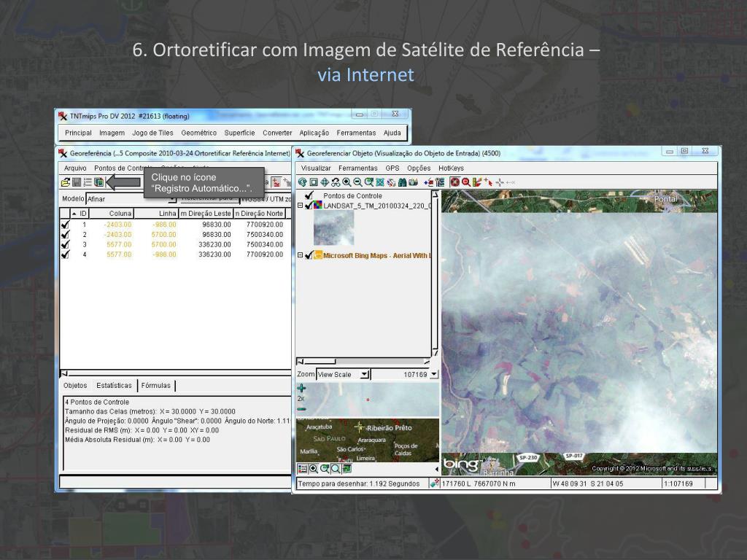Click the teal legend list icon in viewer toolbar
The height and width of the screenshot is (560, 747).
pyautogui.click(x=439, y=182)
